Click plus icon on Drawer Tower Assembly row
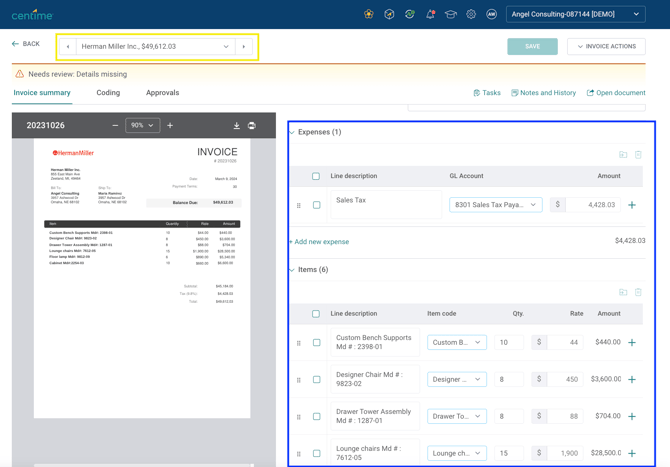The image size is (670, 467). pyautogui.click(x=632, y=417)
